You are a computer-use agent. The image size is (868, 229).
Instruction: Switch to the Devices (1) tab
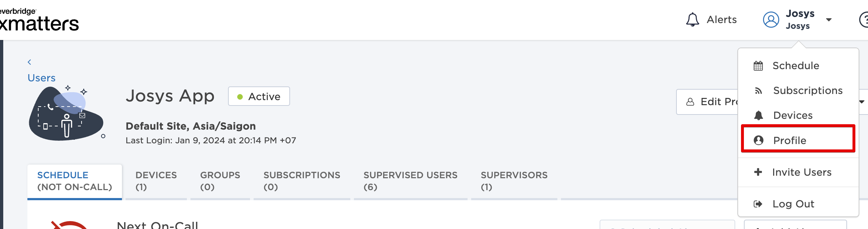156,181
